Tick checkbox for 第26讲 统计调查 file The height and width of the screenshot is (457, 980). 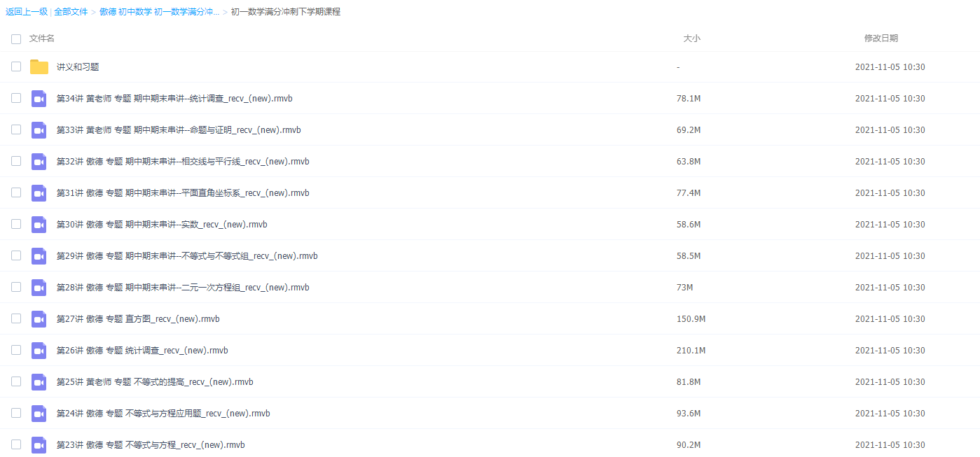(x=16, y=351)
